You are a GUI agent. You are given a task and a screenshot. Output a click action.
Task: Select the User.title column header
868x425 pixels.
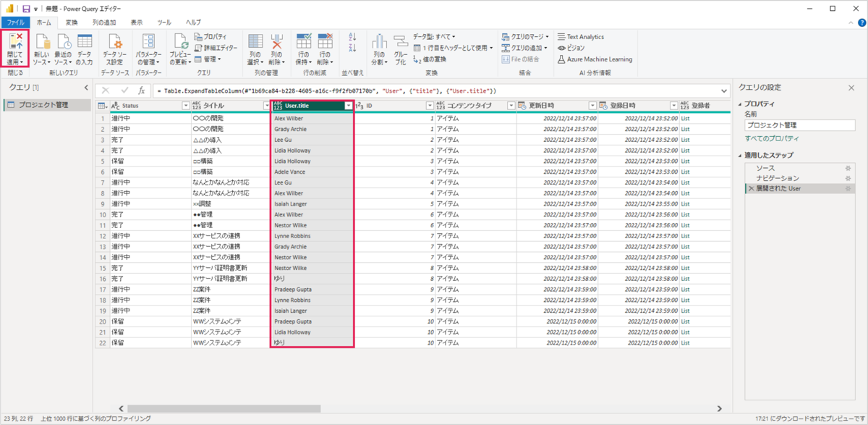pyautogui.click(x=309, y=106)
